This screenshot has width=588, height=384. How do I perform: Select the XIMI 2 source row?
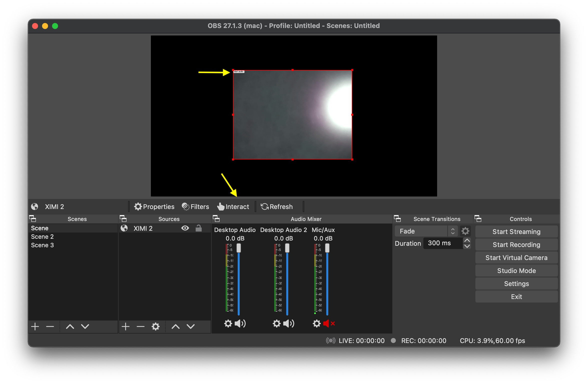165,228
